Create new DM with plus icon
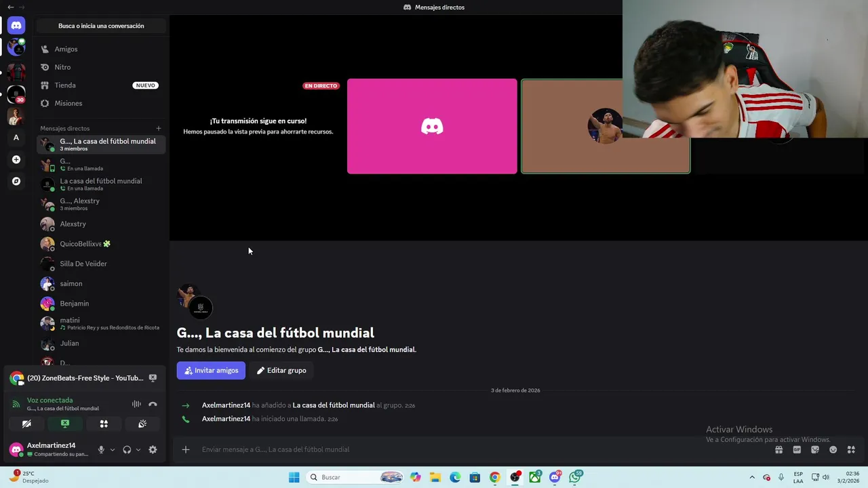Viewport: 868px width, 488px height. [x=159, y=128]
